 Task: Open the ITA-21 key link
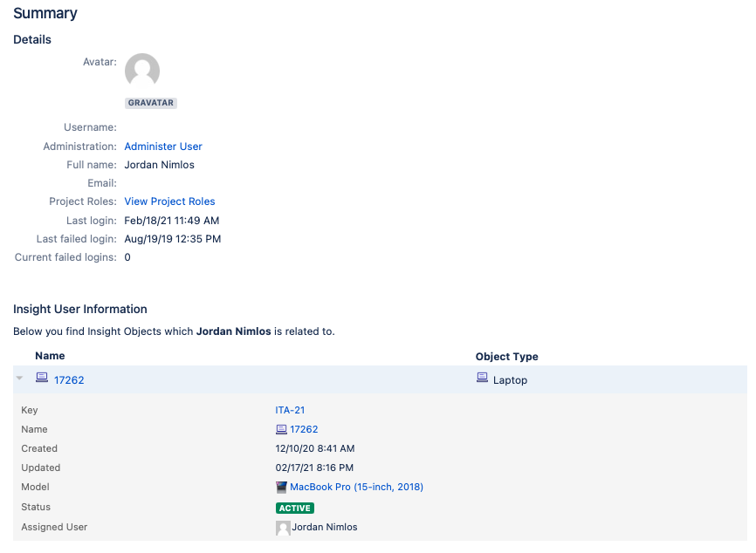pos(290,410)
